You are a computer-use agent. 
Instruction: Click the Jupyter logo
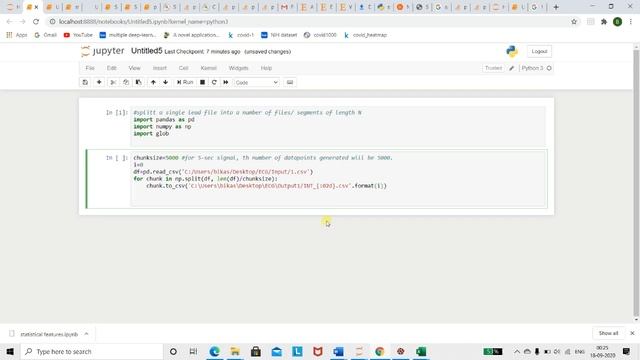coord(102,51)
